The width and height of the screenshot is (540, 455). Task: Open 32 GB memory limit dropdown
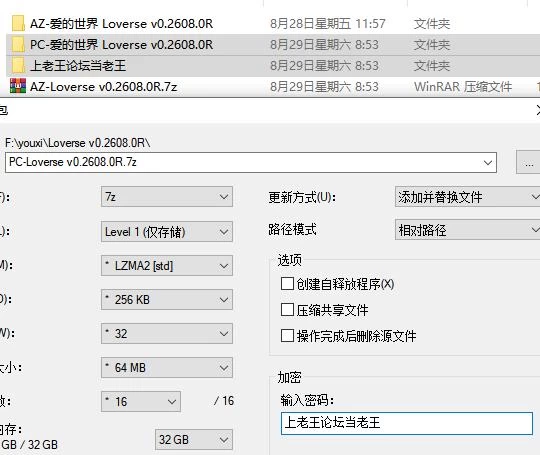(x=194, y=440)
